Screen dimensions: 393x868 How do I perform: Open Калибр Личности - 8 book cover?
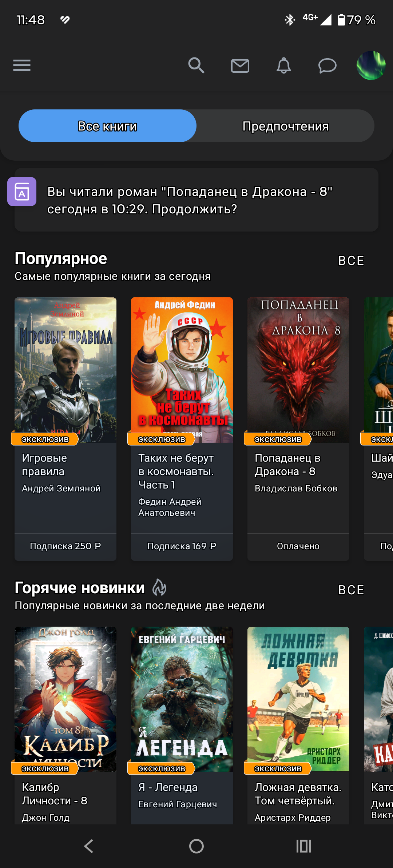pyautogui.click(x=65, y=694)
